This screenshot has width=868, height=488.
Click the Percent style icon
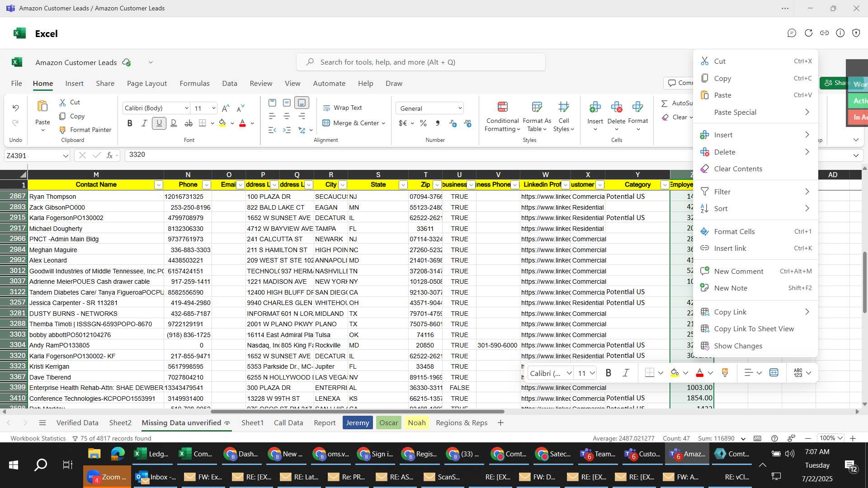point(423,123)
